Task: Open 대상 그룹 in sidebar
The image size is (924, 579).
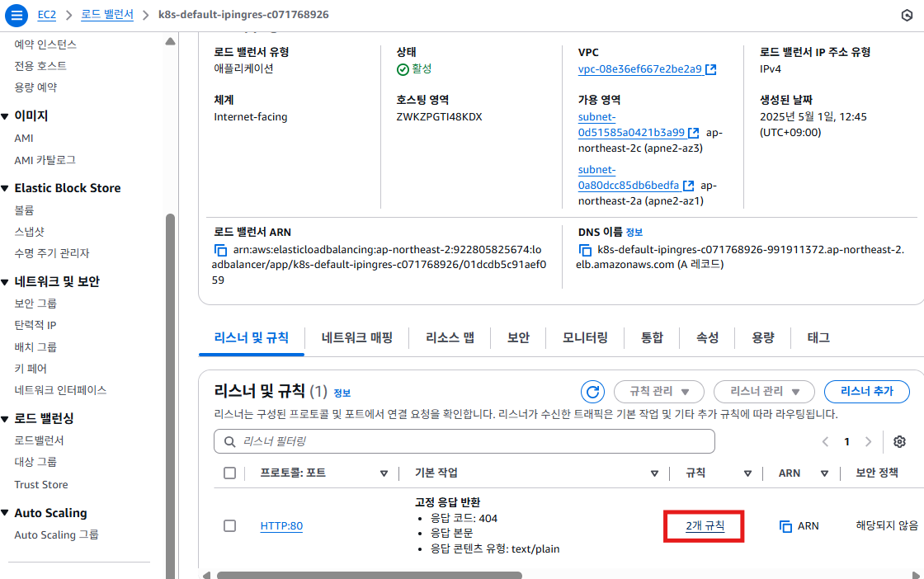Action: [x=35, y=463]
